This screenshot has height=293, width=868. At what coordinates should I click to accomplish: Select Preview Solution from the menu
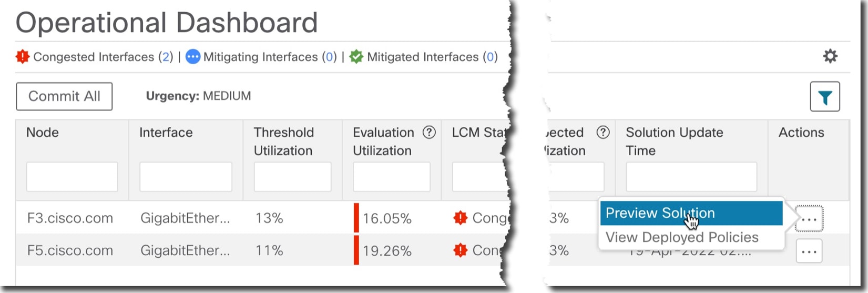coord(660,213)
